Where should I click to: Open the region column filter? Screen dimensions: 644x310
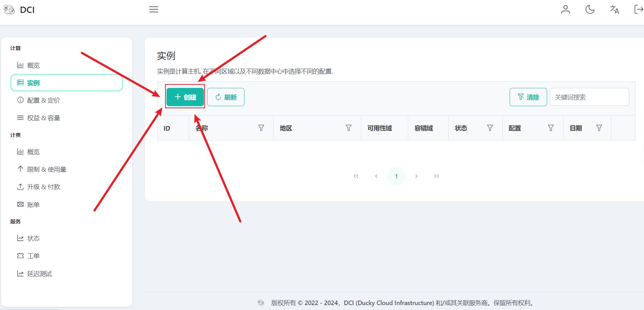coord(348,128)
